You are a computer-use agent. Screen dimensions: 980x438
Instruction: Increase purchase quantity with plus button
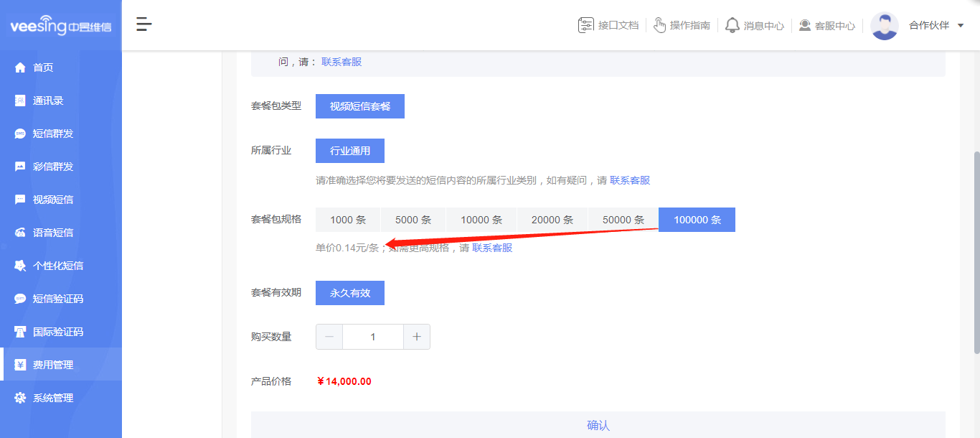pyautogui.click(x=417, y=337)
